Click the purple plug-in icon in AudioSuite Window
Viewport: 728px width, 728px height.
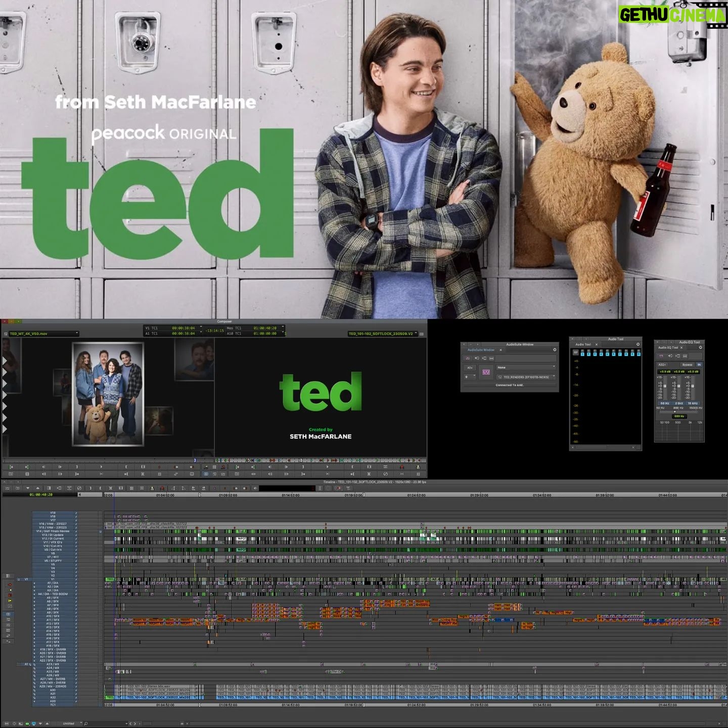[x=486, y=372]
